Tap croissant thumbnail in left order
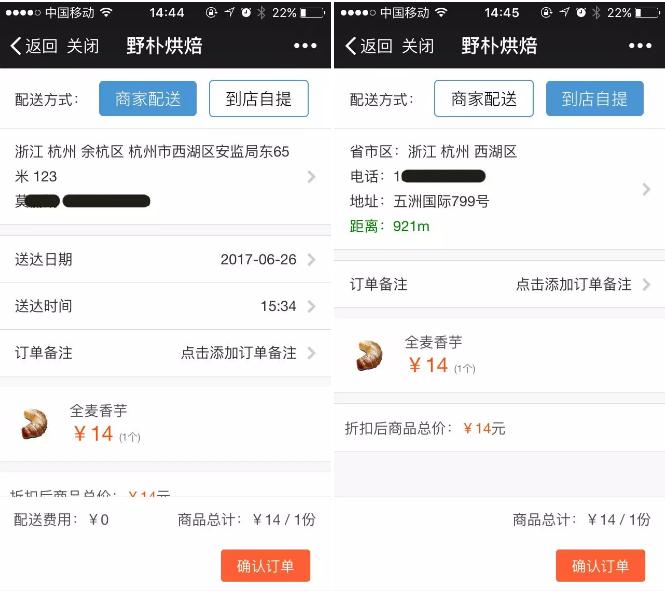 (x=34, y=424)
